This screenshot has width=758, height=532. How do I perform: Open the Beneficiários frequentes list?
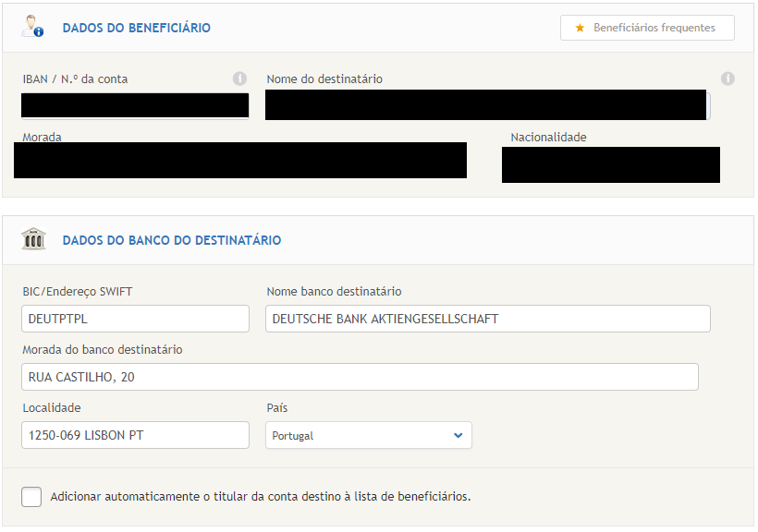pyautogui.click(x=647, y=28)
